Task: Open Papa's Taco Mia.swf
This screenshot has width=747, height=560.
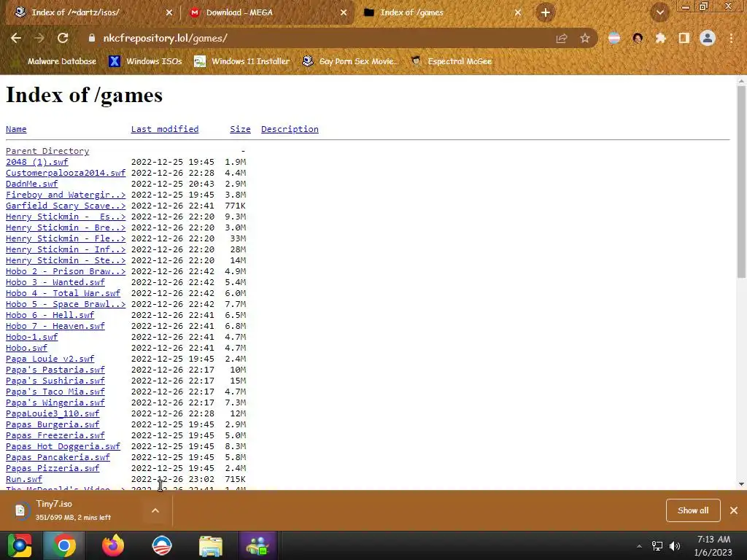Action: click(x=55, y=392)
